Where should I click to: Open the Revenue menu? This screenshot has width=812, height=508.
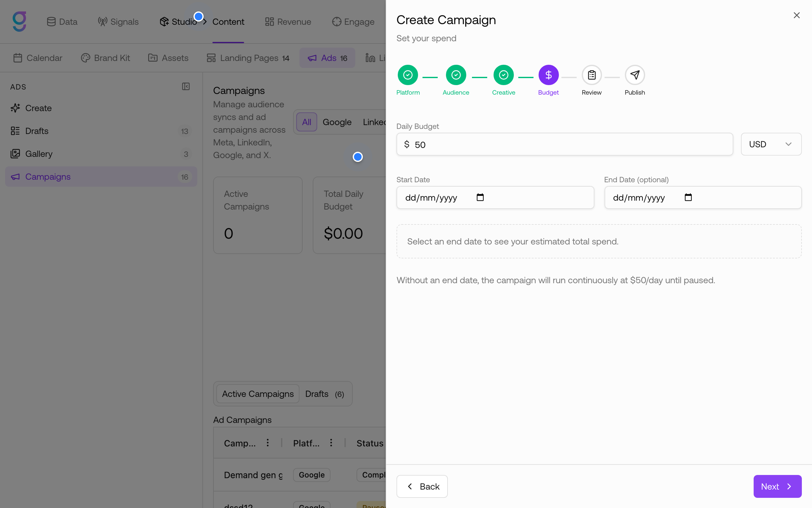[288, 22]
